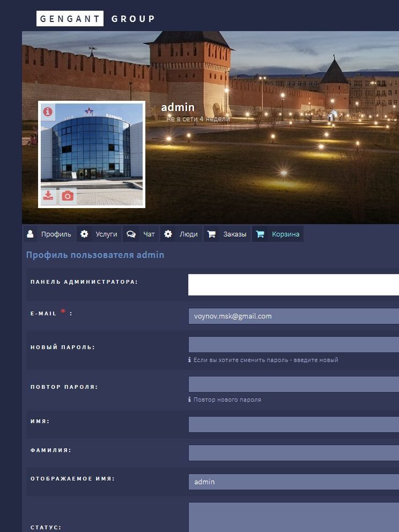Click the chat bubbles icon beside Чат
This screenshot has height=532, width=399.
pos(131,234)
